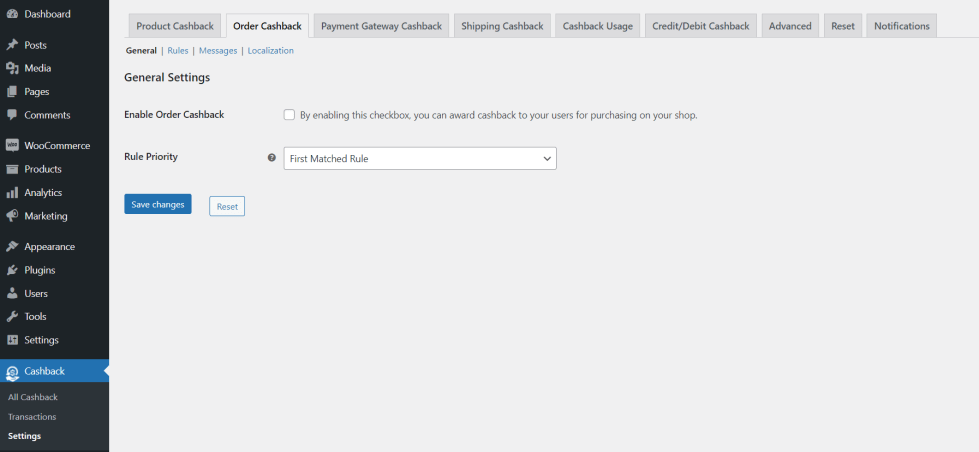Click the Marketing megaphone icon
Screen dimensions: 979x452
[x=12, y=216]
